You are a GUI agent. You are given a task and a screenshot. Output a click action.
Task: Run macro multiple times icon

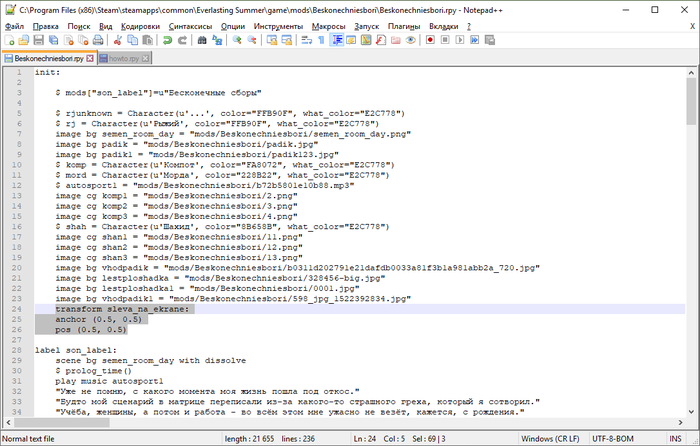point(475,40)
